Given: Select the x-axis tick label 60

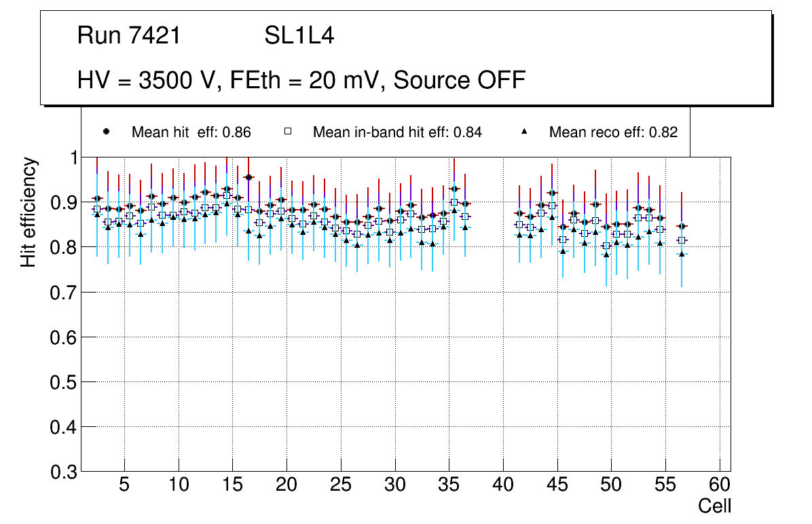Looking at the screenshot, I should click(x=720, y=485).
